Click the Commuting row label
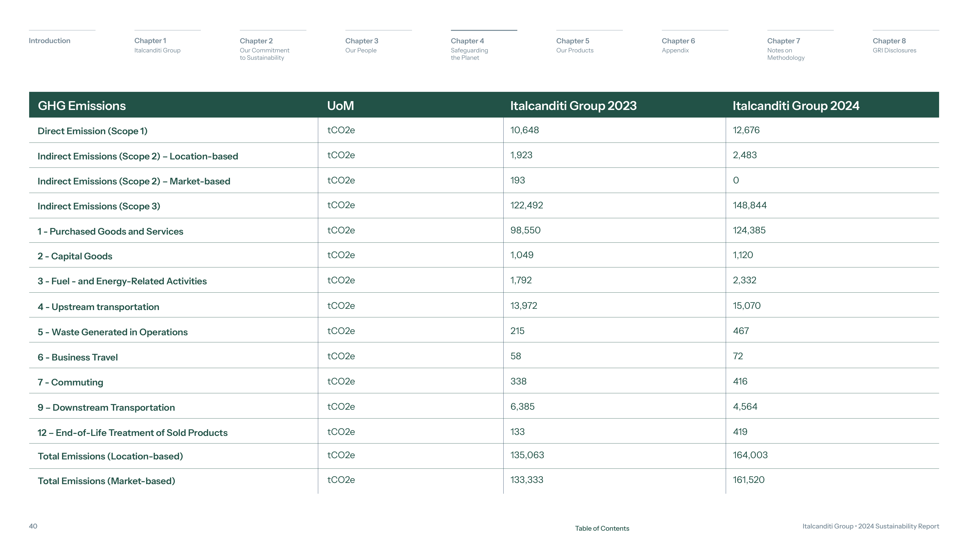The height and width of the screenshot is (551, 980). point(70,382)
